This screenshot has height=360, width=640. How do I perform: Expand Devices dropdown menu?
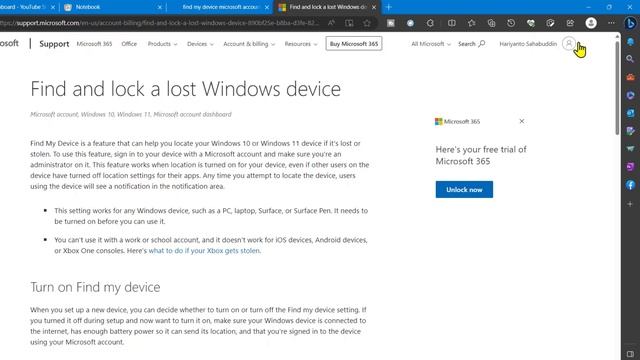[x=200, y=44]
